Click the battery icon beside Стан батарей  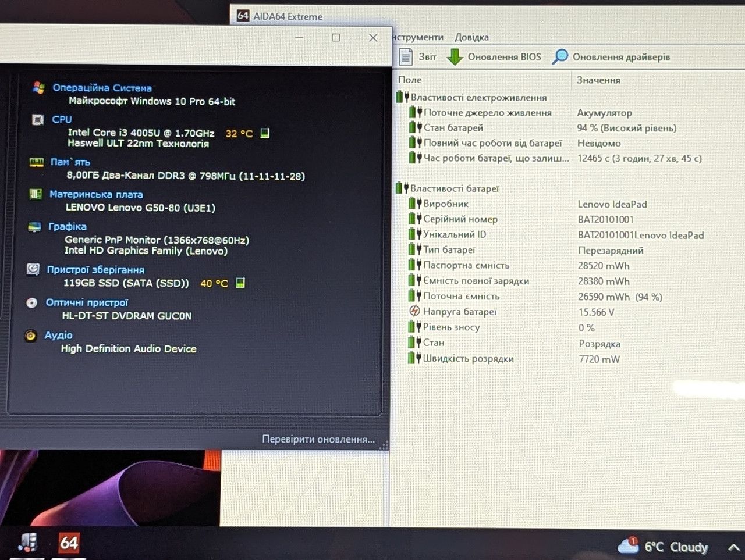415,127
